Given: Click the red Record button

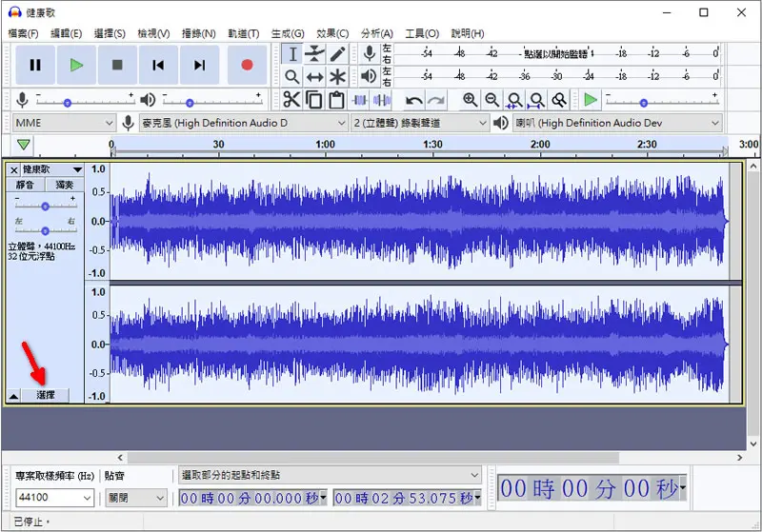Looking at the screenshot, I should coord(247,65).
